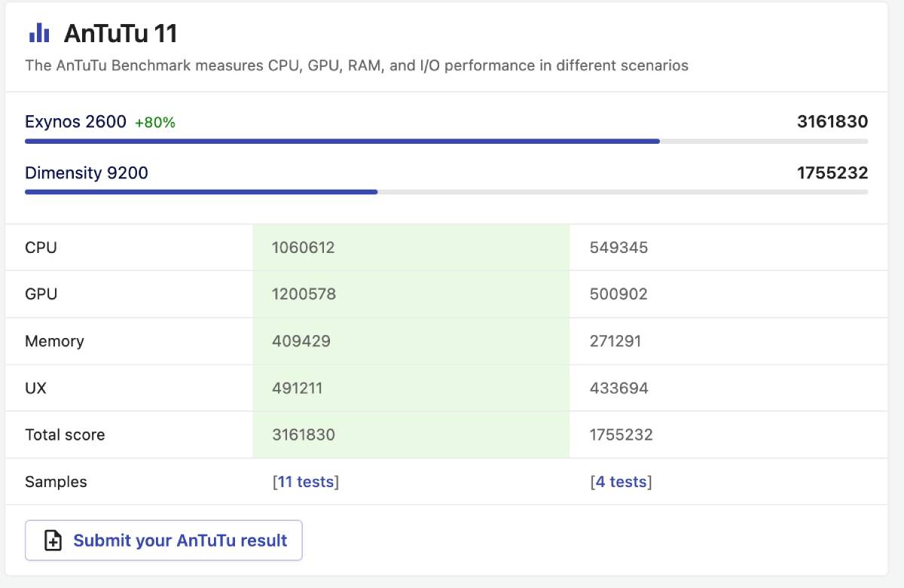Click Dimensity Memory score 271291
Image resolution: width=904 pixels, height=588 pixels.
[x=615, y=341]
